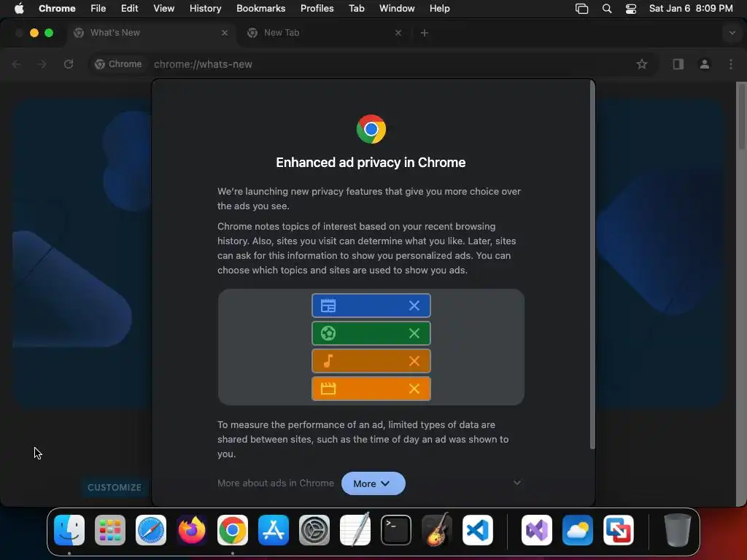Open Safari from the Dock
The width and height of the screenshot is (747, 560).
click(151, 530)
